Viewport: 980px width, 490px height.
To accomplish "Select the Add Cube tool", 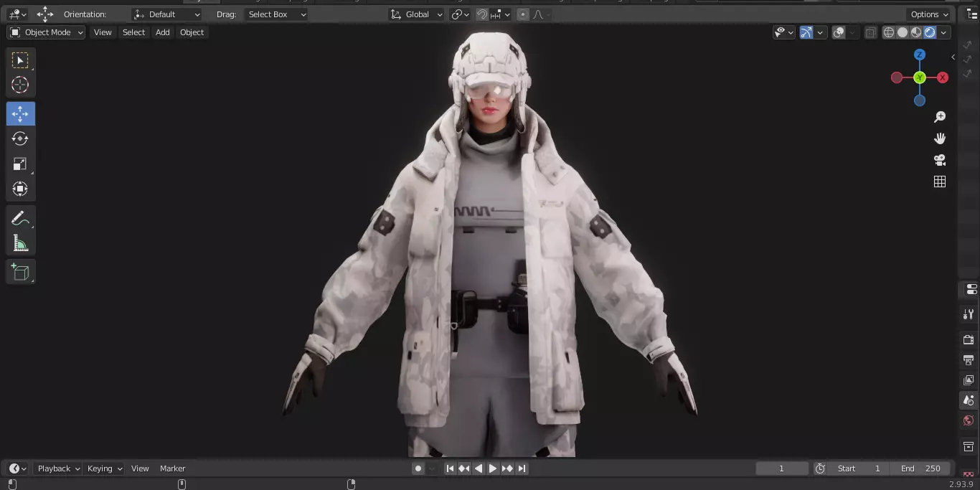I will coord(20,272).
